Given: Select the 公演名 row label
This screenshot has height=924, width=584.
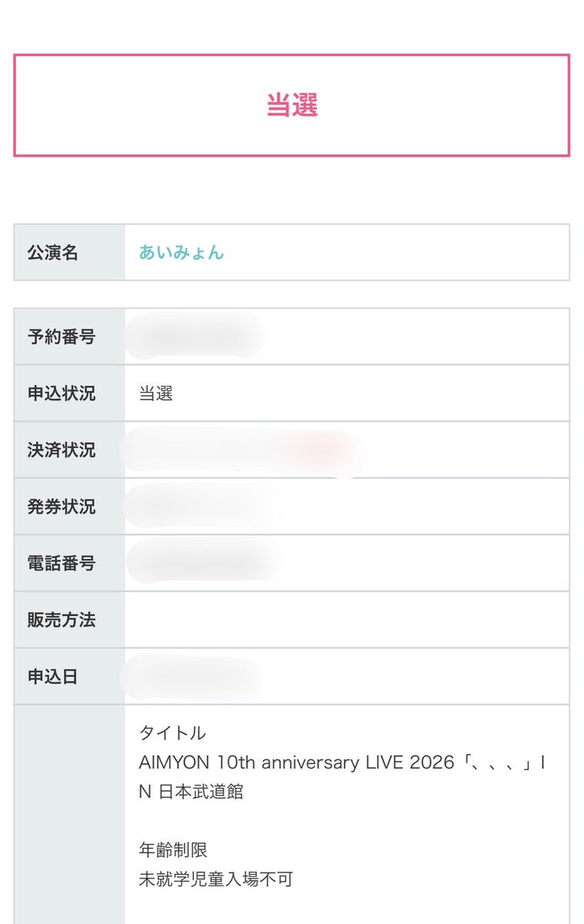Looking at the screenshot, I should [69, 253].
